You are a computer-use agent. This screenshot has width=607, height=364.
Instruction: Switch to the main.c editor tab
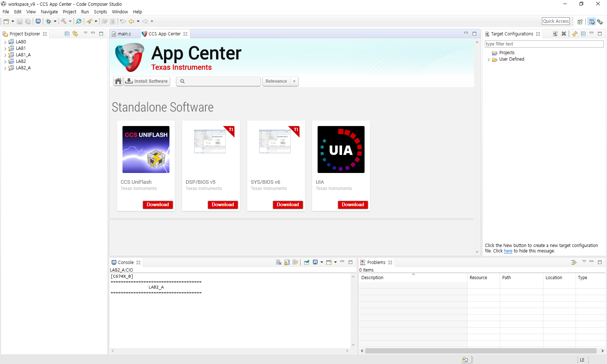(124, 34)
